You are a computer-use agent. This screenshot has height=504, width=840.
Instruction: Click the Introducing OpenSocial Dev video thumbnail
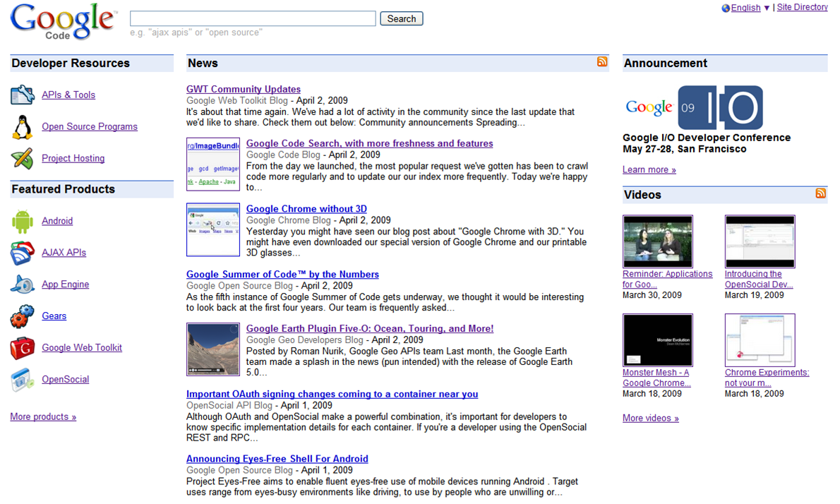[x=760, y=241]
